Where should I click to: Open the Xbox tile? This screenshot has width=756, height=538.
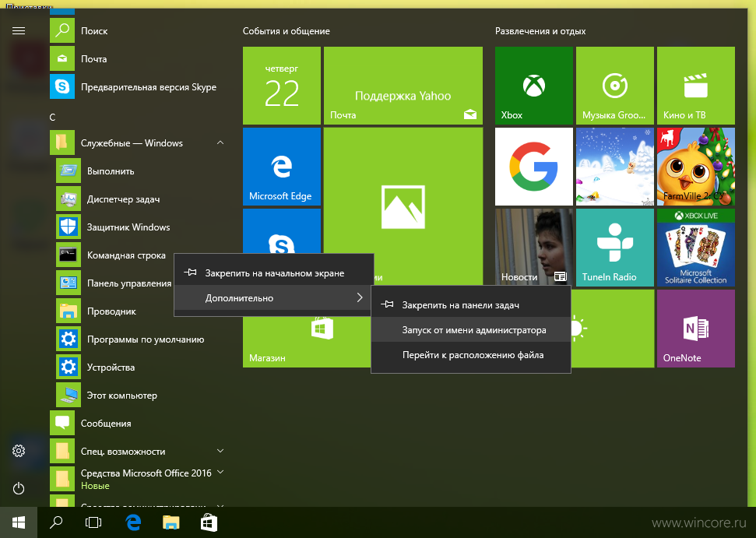pos(534,86)
